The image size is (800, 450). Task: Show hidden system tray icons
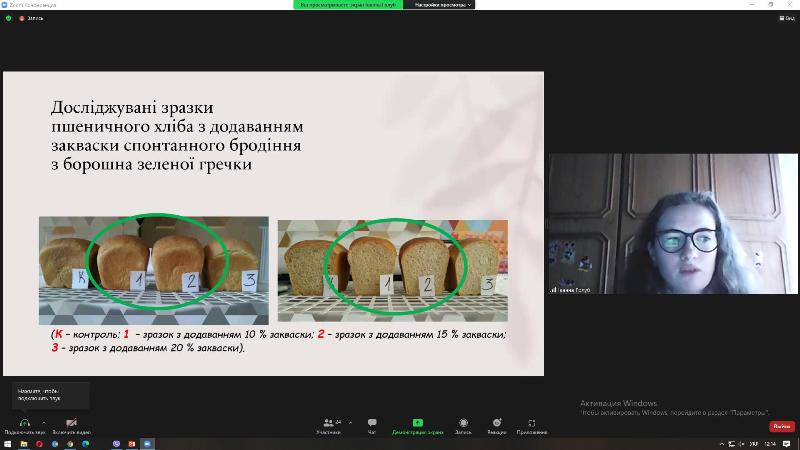click(721, 444)
